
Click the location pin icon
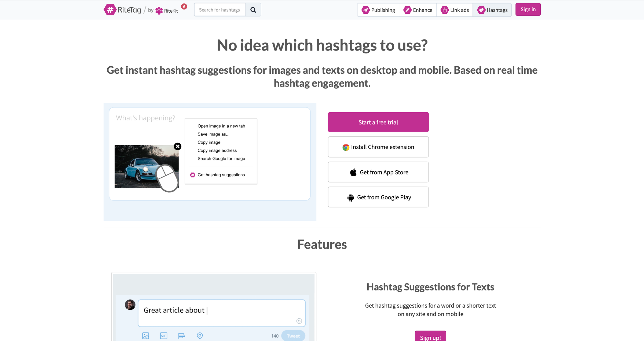[x=200, y=336]
